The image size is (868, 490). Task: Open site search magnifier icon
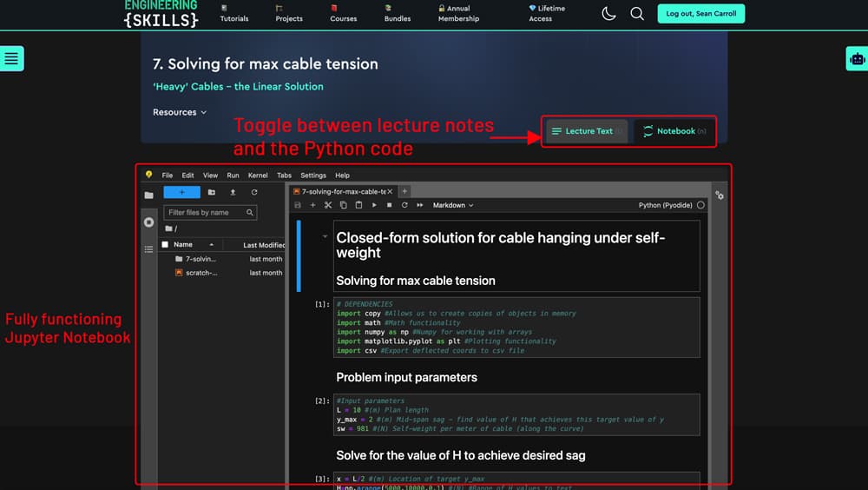(637, 13)
